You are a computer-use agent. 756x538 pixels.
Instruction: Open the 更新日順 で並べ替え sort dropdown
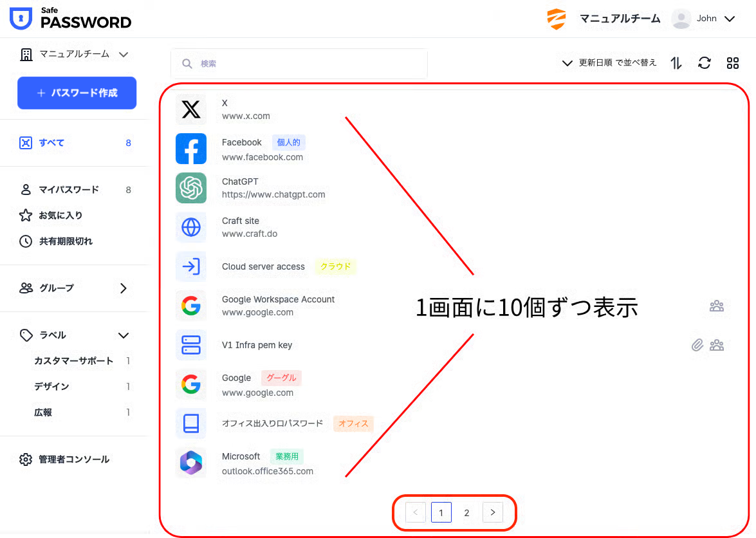609,63
